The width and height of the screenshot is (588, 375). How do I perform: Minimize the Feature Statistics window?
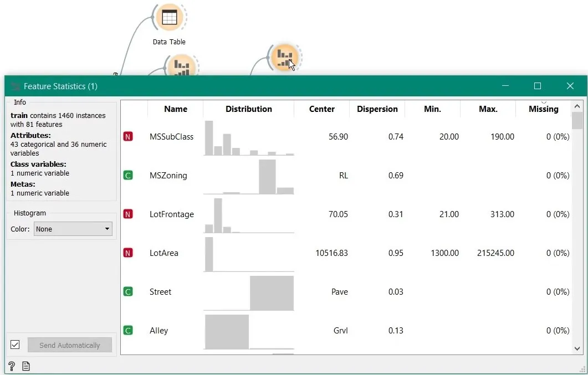(505, 86)
